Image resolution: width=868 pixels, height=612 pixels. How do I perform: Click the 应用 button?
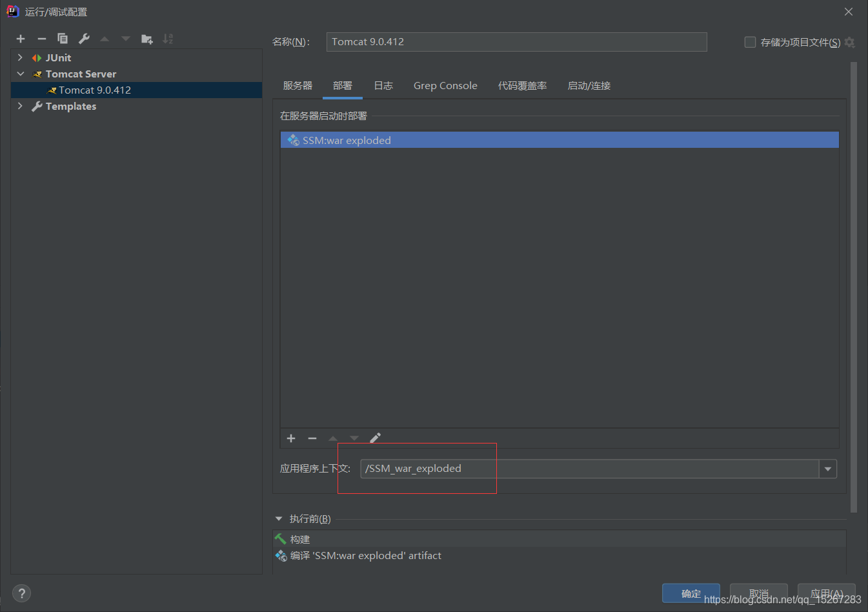tap(827, 593)
